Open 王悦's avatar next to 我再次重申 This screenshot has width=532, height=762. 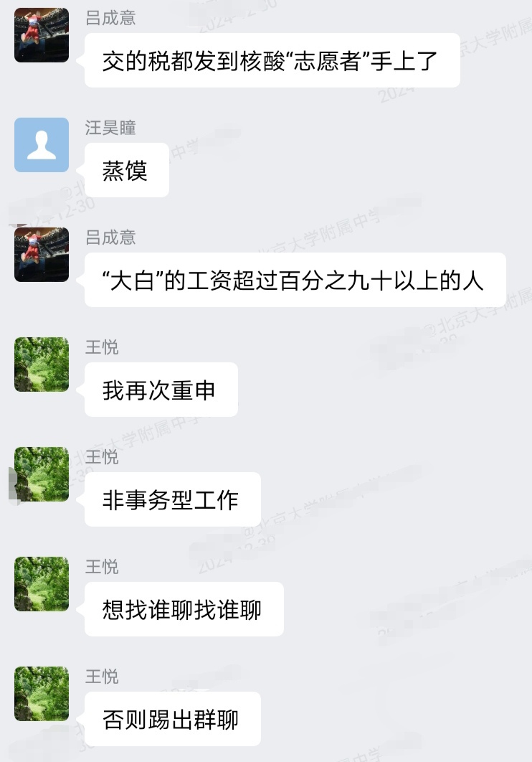coord(42,364)
